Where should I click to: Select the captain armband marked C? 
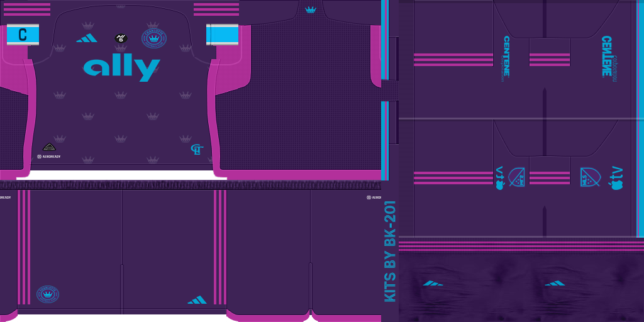point(23,35)
